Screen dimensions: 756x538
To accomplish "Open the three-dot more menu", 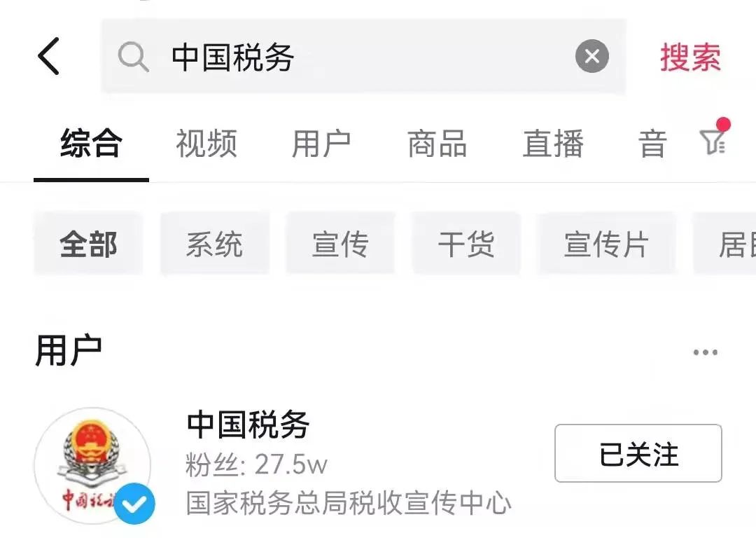I will click(x=706, y=352).
